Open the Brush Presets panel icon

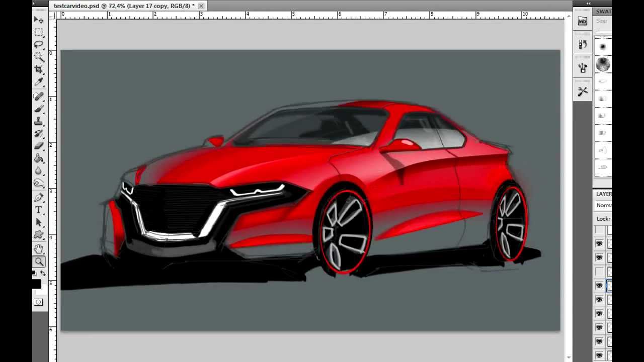point(583,67)
